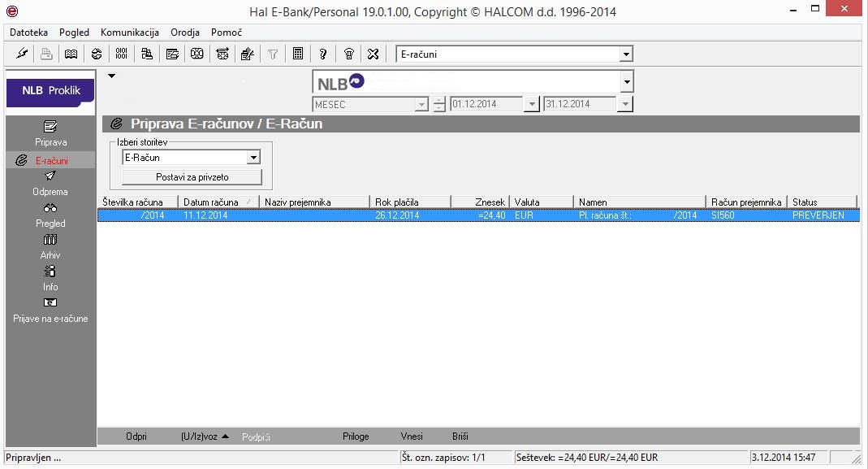Click the Postavi za privzeto button
Viewport: 868px width, 469px height.
(192, 177)
